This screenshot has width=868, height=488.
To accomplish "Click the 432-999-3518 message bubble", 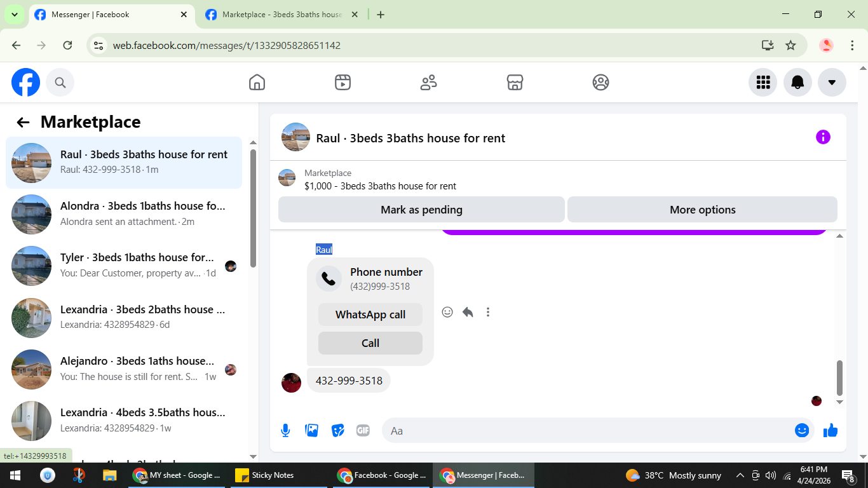I will (349, 381).
